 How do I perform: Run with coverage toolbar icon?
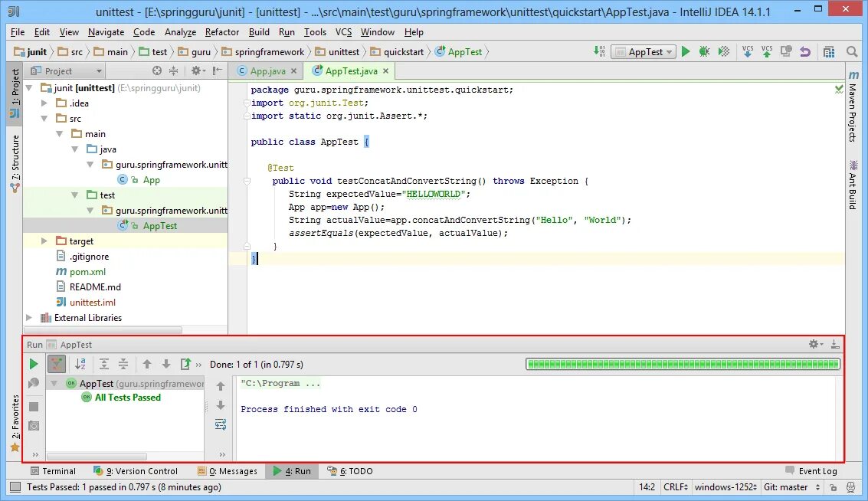pos(723,51)
